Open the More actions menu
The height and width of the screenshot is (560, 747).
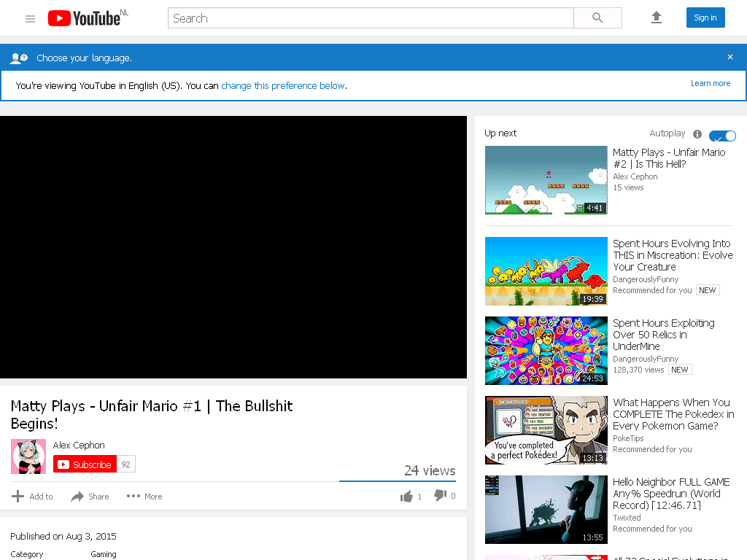pyautogui.click(x=144, y=496)
